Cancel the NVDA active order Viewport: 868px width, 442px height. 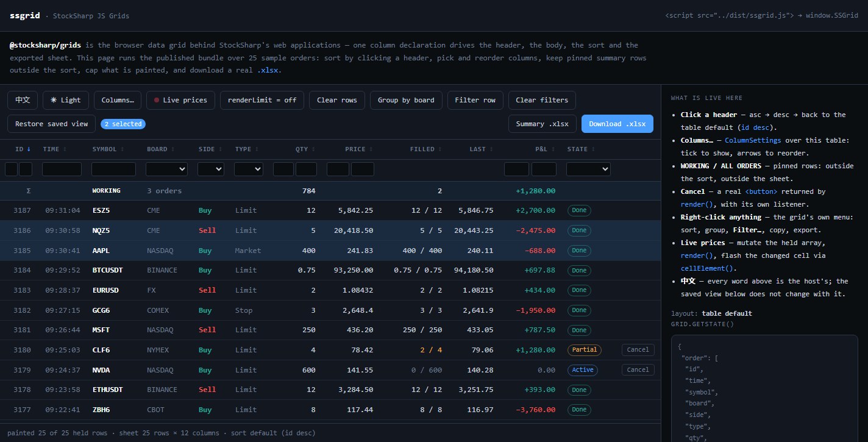tap(638, 369)
